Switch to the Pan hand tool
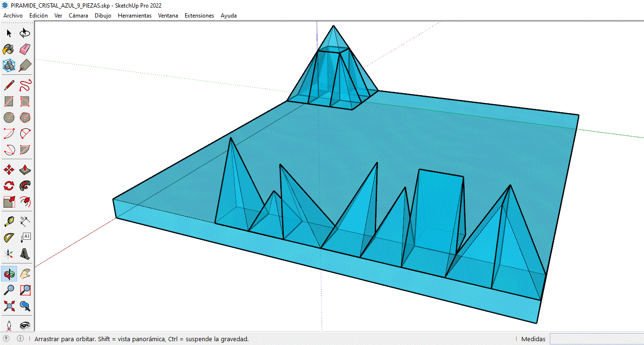The image size is (644, 345). tap(26, 273)
